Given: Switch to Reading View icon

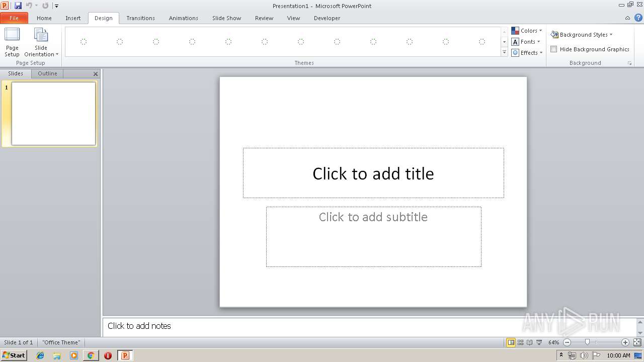Looking at the screenshot, I should (530, 342).
